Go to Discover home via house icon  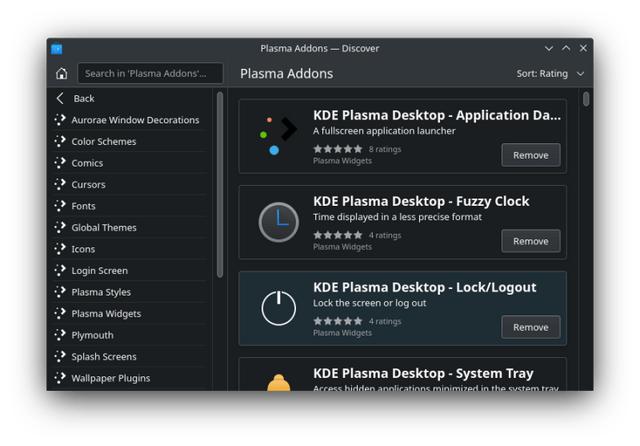click(62, 73)
